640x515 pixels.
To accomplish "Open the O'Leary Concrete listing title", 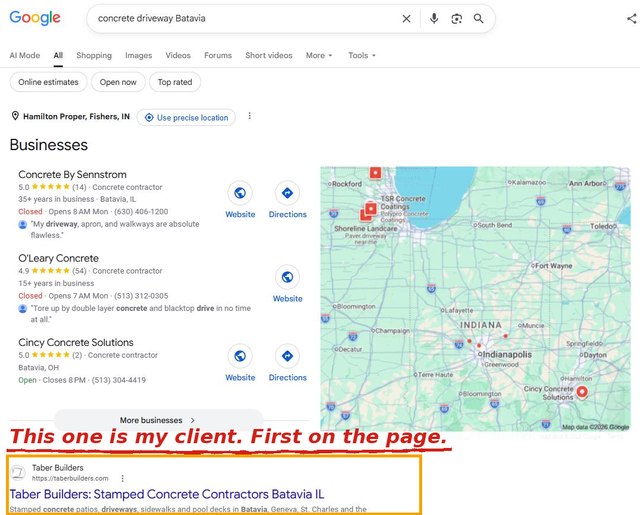I will [x=58, y=258].
